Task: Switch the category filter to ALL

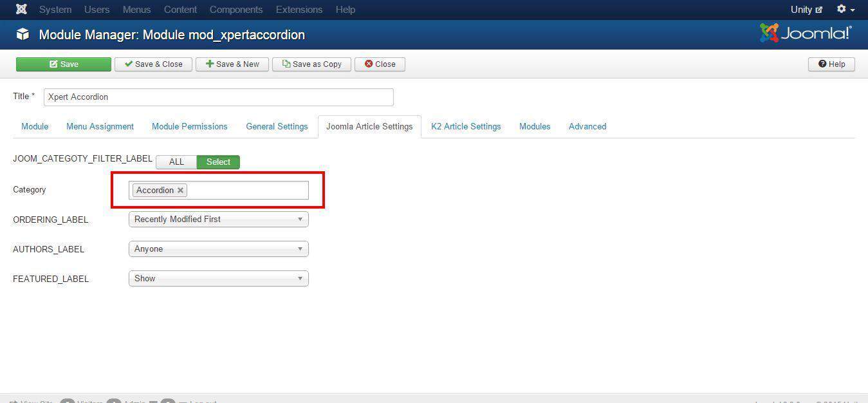Action: click(x=176, y=162)
